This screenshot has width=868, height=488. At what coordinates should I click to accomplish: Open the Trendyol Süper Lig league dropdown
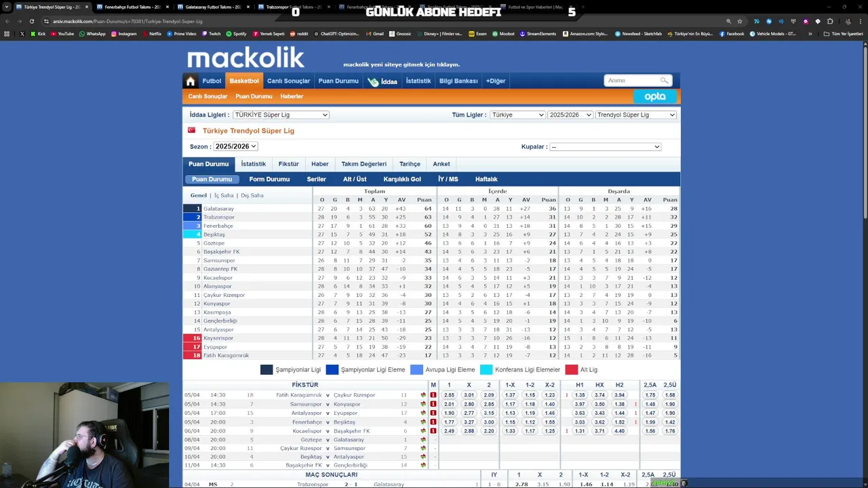point(635,115)
